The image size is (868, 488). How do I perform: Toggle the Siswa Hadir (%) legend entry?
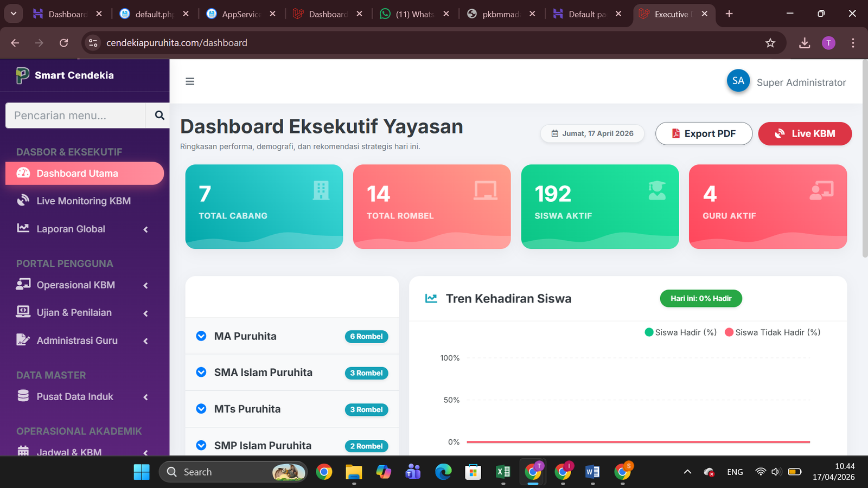pyautogui.click(x=680, y=332)
